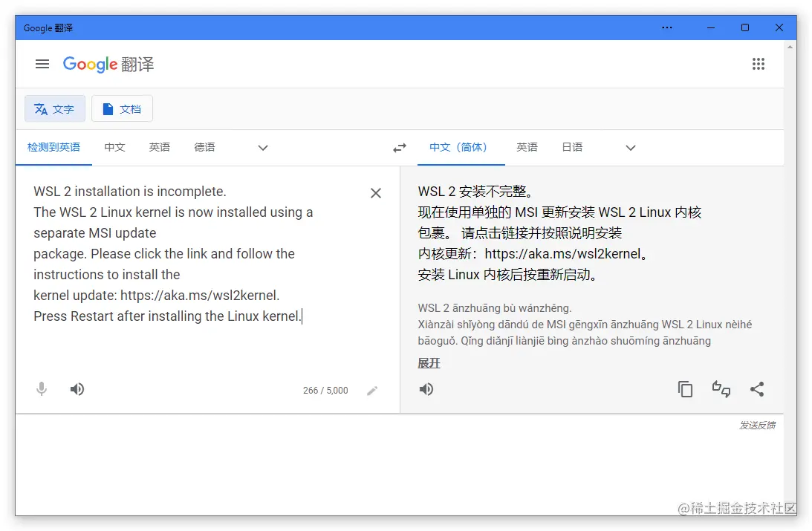Image resolution: width=812 pixels, height=531 pixels.
Task: Click the translated Chinese text
Action: tap(559, 233)
